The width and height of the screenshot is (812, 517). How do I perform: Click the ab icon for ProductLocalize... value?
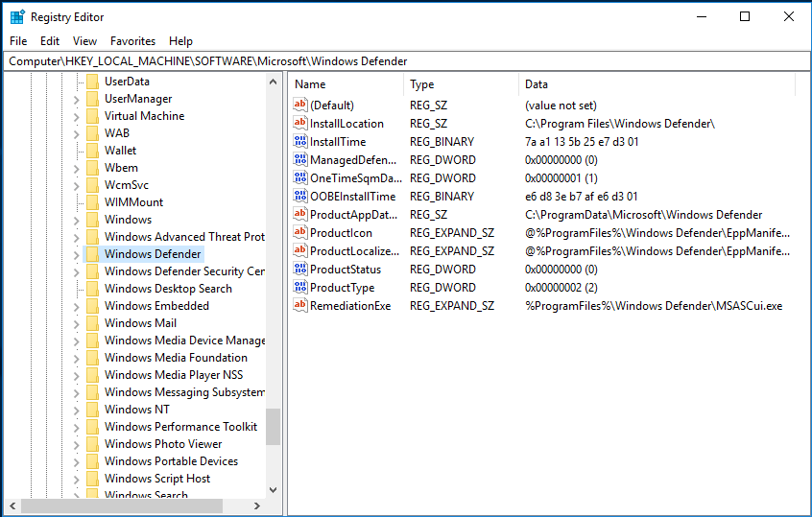pos(299,250)
